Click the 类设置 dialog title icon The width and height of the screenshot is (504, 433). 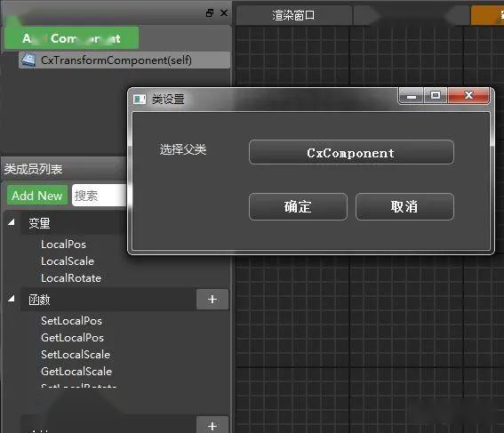pos(140,99)
